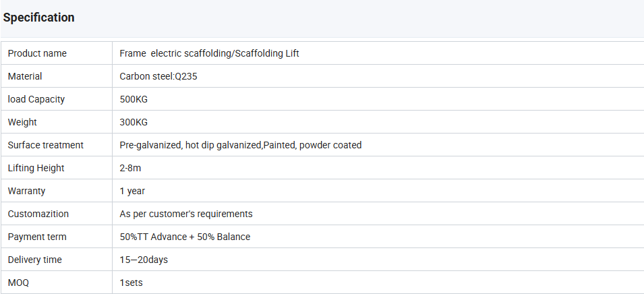644x294 pixels.
Task: Click the load Capacity label
Action: (x=36, y=99)
